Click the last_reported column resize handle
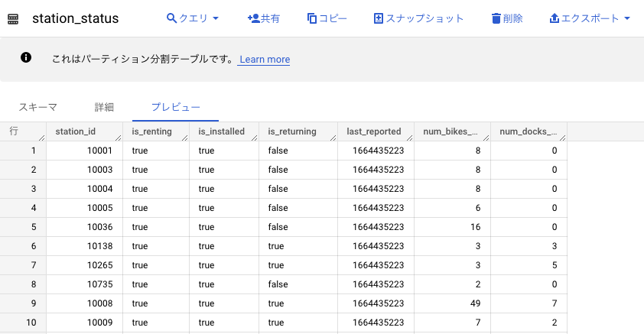The width and height of the screenshot is (644, 334). coord(409,138)
